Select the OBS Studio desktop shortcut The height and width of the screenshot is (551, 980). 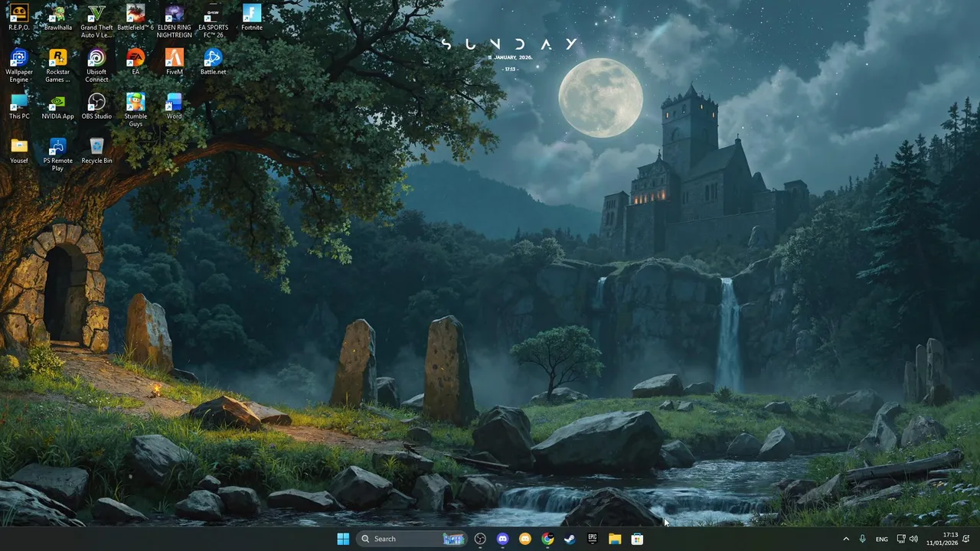coord(96,106)
